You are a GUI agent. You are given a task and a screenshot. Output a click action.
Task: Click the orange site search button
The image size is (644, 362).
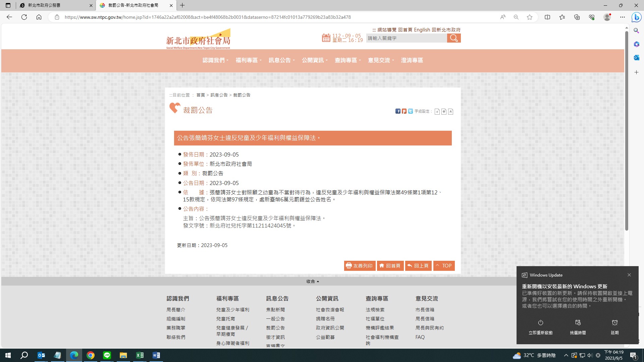tap(454, 38)
